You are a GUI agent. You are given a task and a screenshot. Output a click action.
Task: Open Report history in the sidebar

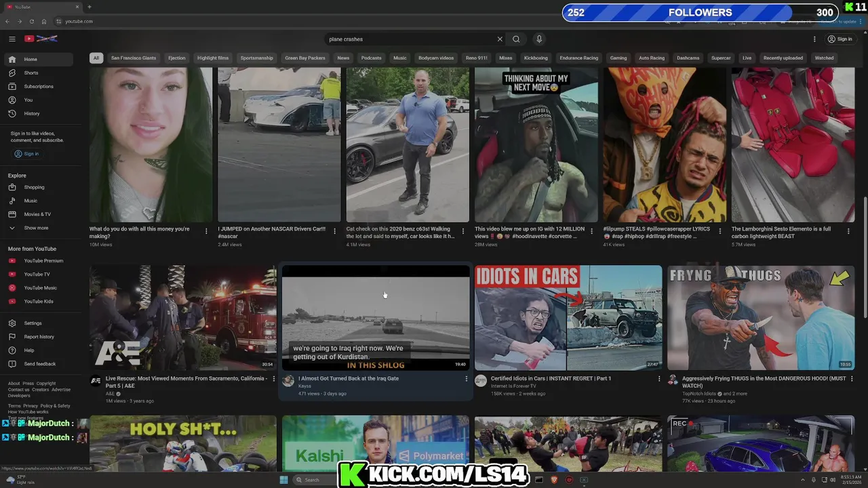click(38, 337)
